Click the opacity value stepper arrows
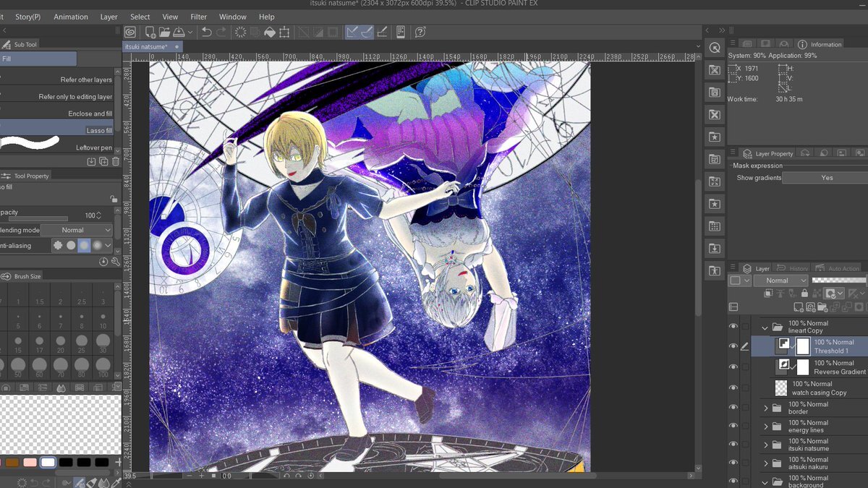This screenshot has width=868, height=488. point(99,215)
